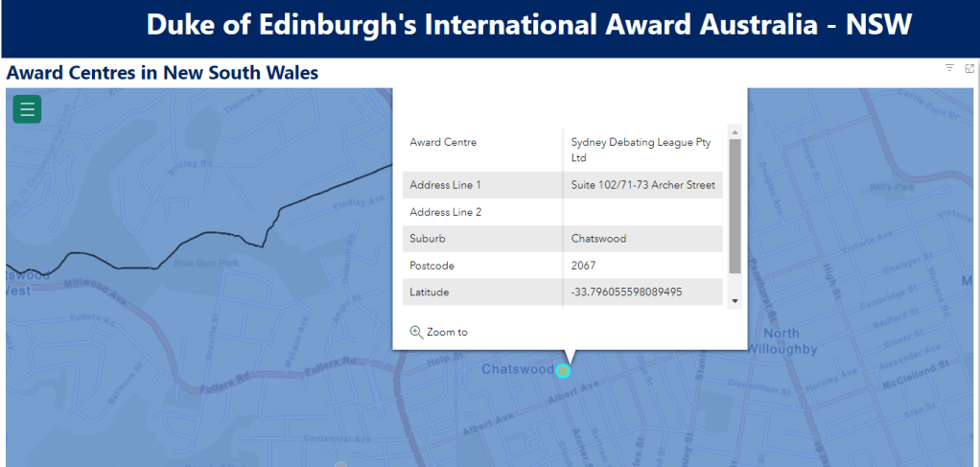Open the green hamburger menu button
This screenshot has height=467, width=980.
[27, 109]
